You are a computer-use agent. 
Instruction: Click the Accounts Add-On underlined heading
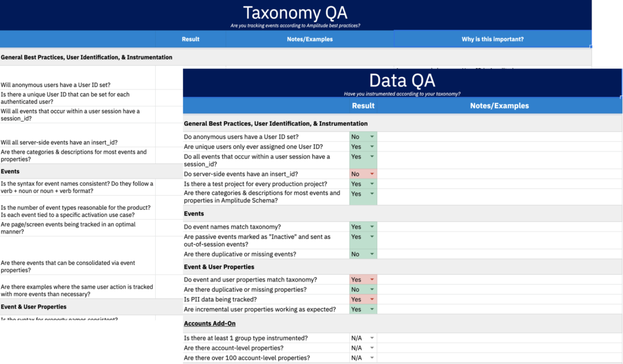tap(209, 323)
